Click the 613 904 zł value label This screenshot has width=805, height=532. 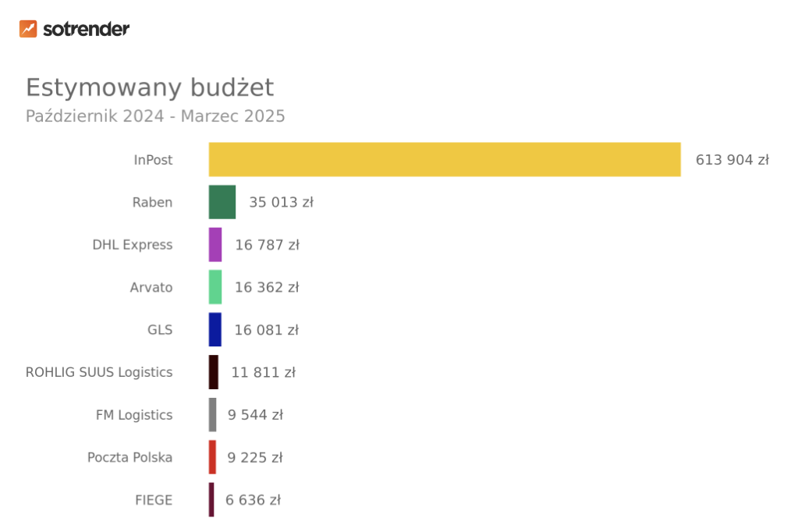[732, 160]
